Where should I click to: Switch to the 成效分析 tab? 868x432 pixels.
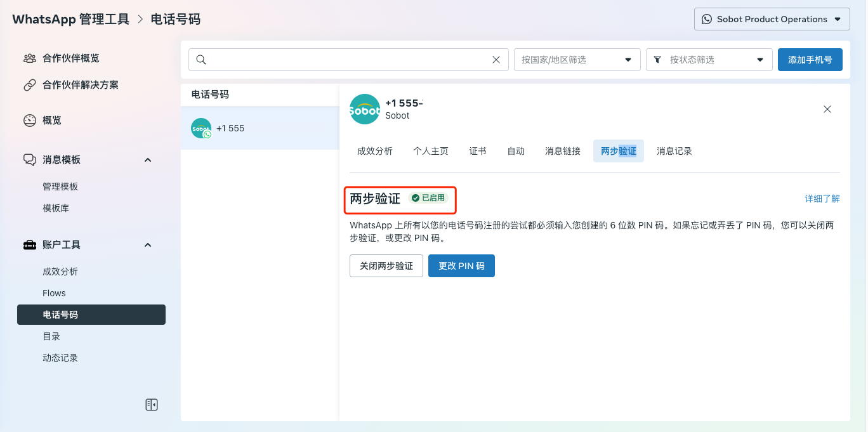pos(375,151)
